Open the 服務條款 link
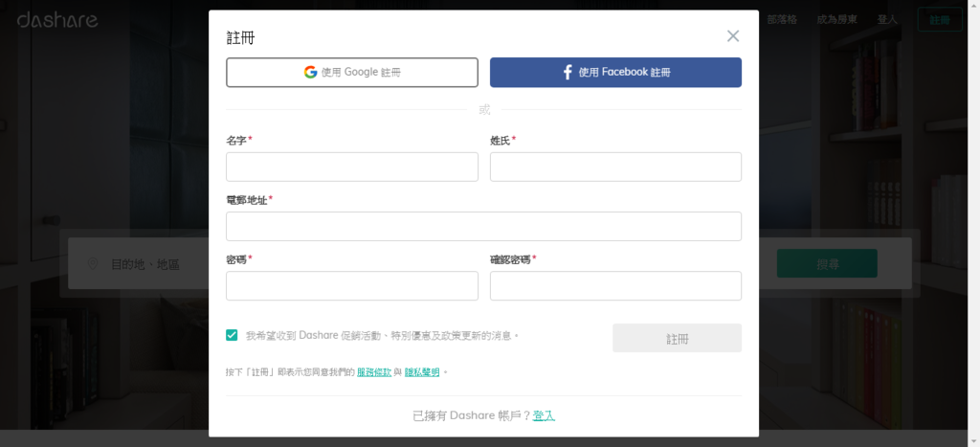The image size is (980, 447). (374, 372)
